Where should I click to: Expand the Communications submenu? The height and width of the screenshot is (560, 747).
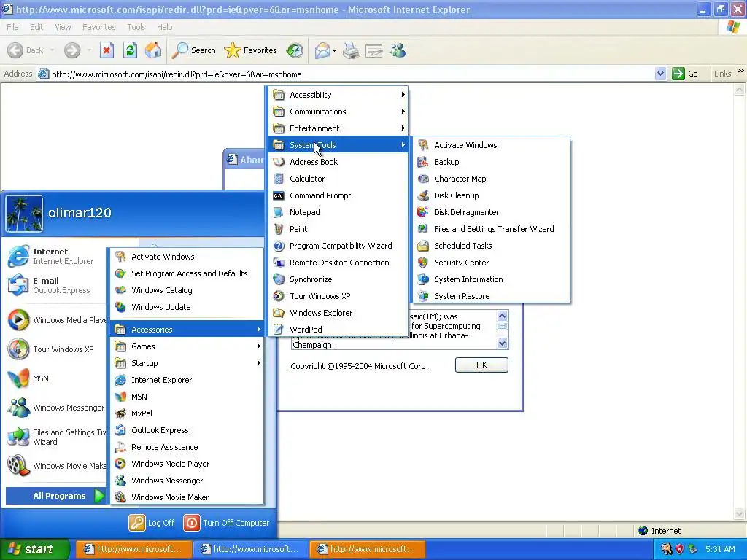(x=338, y=112)
